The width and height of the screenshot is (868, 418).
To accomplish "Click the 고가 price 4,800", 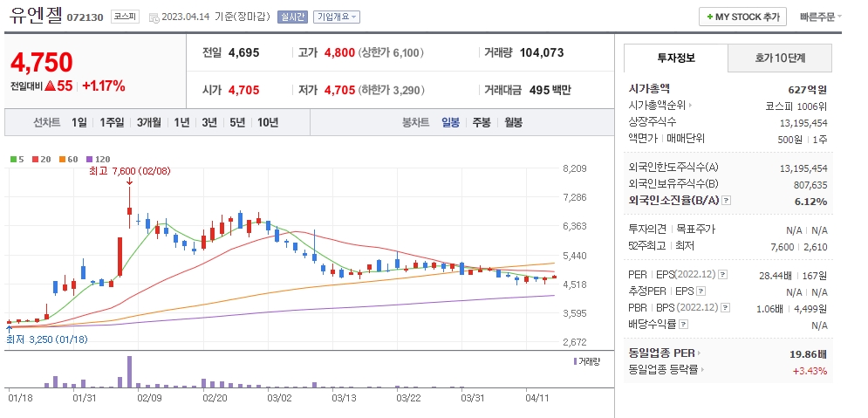I will [x=339, y=52].
